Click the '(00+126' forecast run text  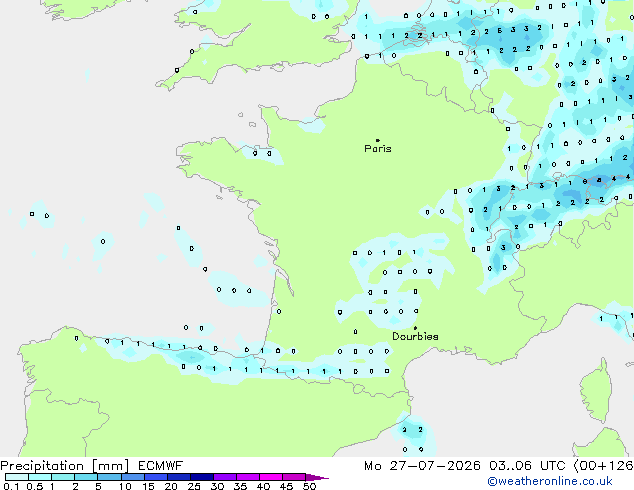(x=603, y=466)
